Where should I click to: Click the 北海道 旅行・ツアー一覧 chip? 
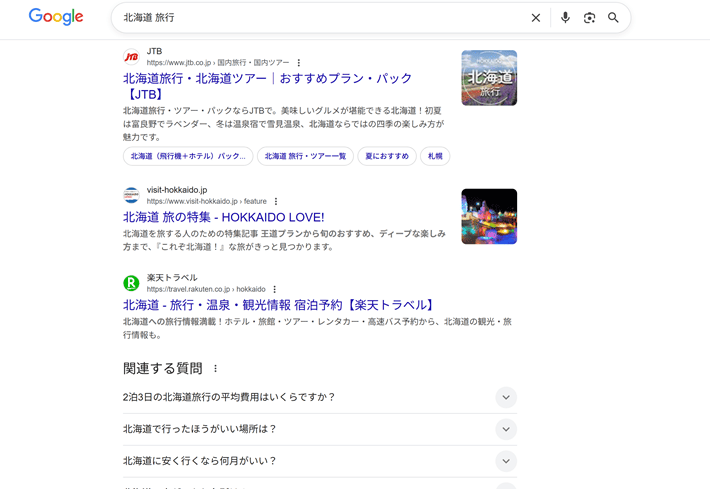point(305,156)
